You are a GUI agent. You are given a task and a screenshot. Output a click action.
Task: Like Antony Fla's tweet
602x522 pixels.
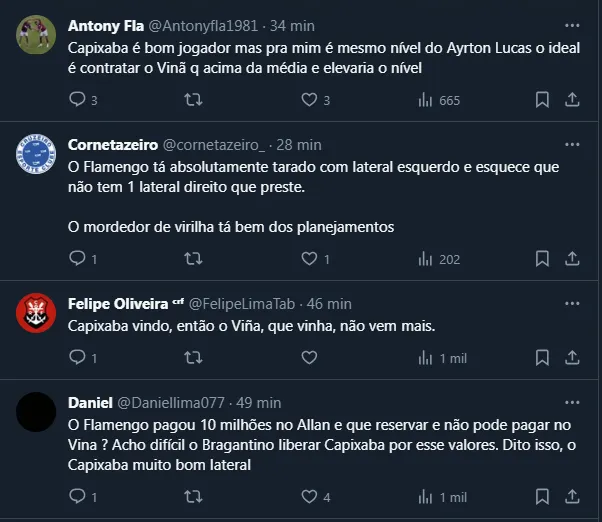coord(309,99)
